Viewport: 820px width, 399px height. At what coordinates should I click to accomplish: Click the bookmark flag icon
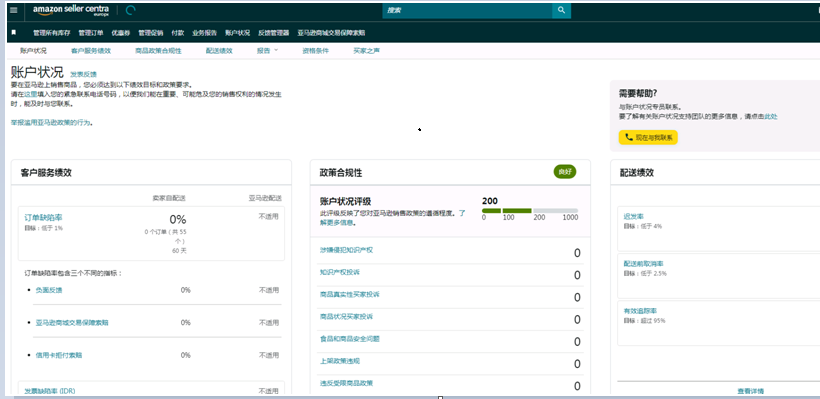click(x=14, y=32)
